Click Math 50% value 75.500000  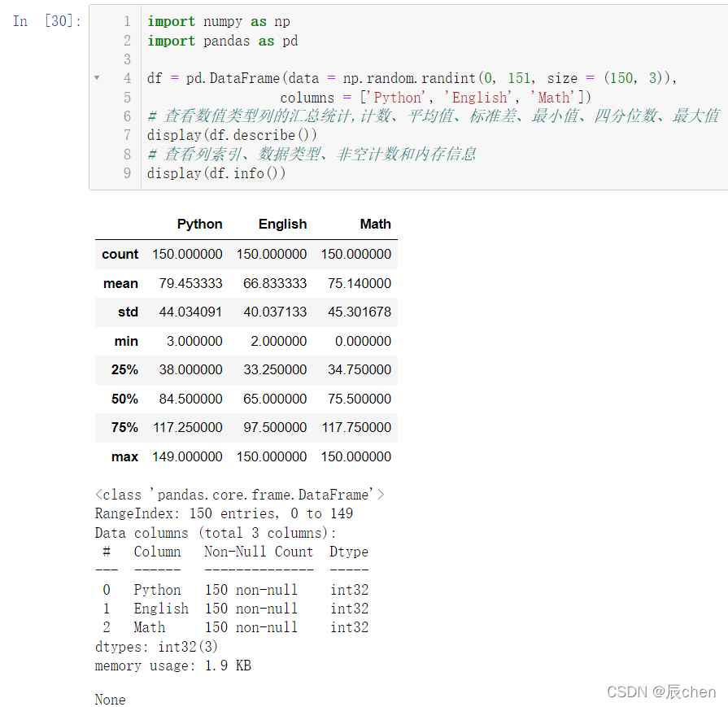pos(360,399)
